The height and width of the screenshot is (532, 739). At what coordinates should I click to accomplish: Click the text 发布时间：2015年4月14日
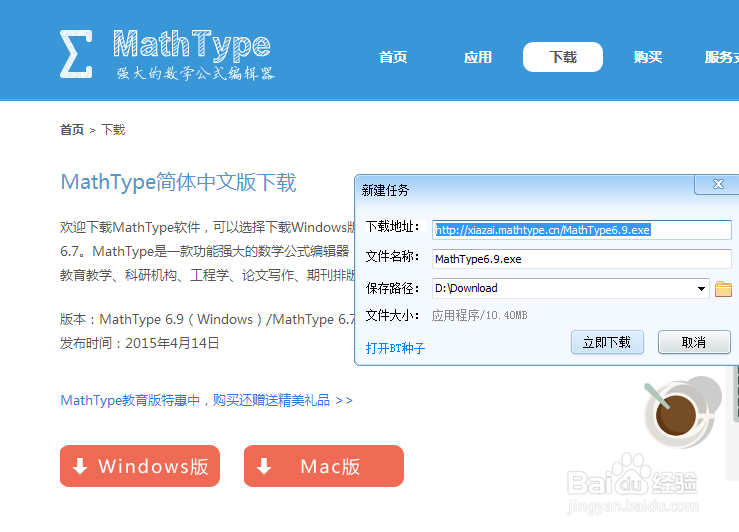pos(140,343)
